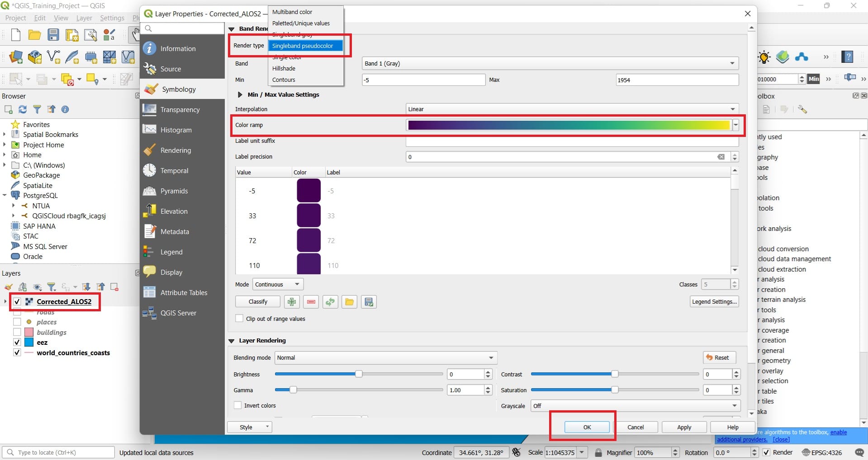Open the Style dropdown button

click(x=249, y=427)
